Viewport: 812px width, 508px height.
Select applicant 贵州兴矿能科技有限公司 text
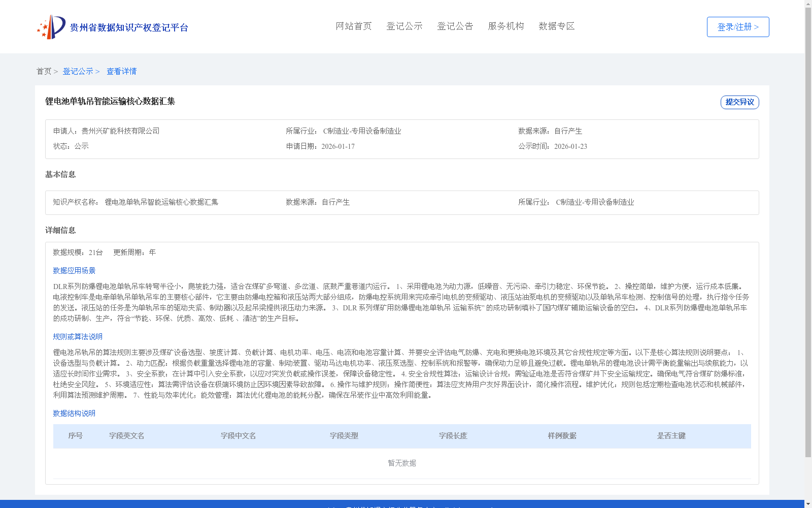[121, 131]
